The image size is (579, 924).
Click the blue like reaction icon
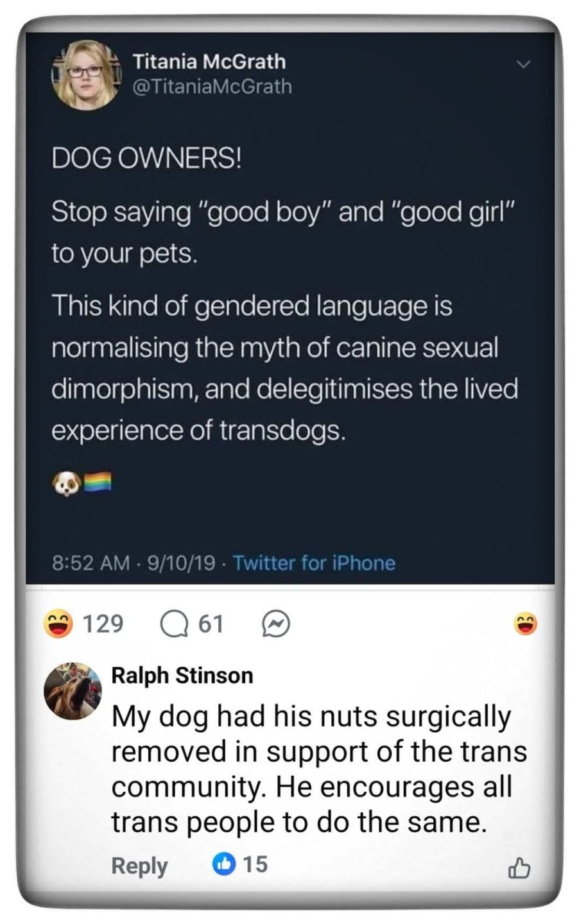(x=223, y=864)
